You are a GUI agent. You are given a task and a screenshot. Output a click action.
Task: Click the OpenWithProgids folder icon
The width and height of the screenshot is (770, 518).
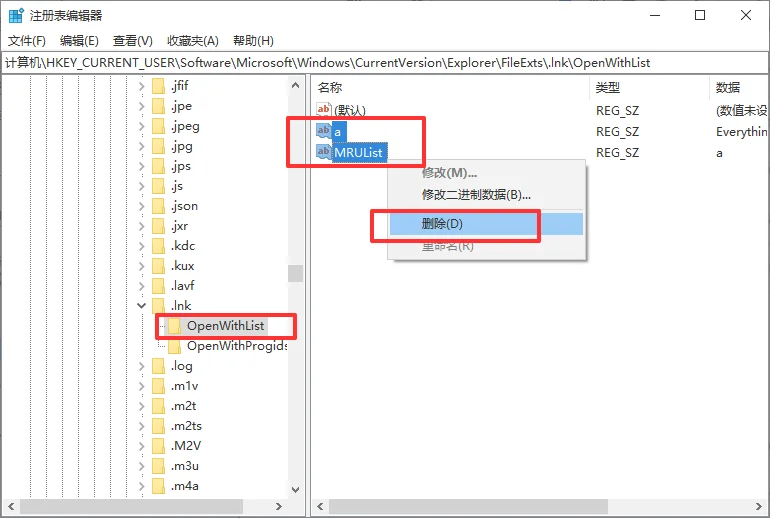click(174, 346)
